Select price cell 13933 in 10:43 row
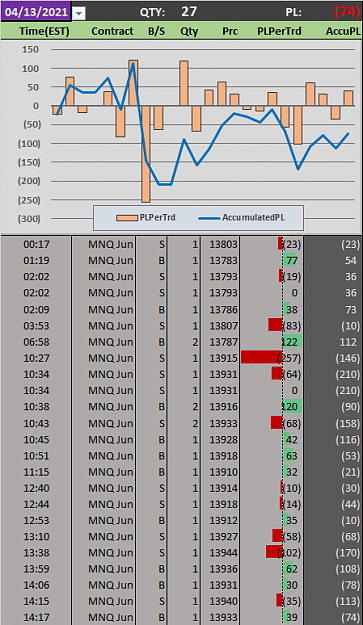This screenshot has height=625, width=363. click(x=220, y=423)
